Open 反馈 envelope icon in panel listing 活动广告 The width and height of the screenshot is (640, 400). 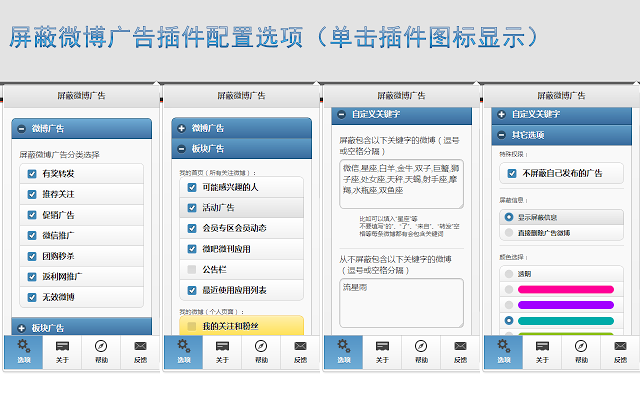(x=300, y=346)
